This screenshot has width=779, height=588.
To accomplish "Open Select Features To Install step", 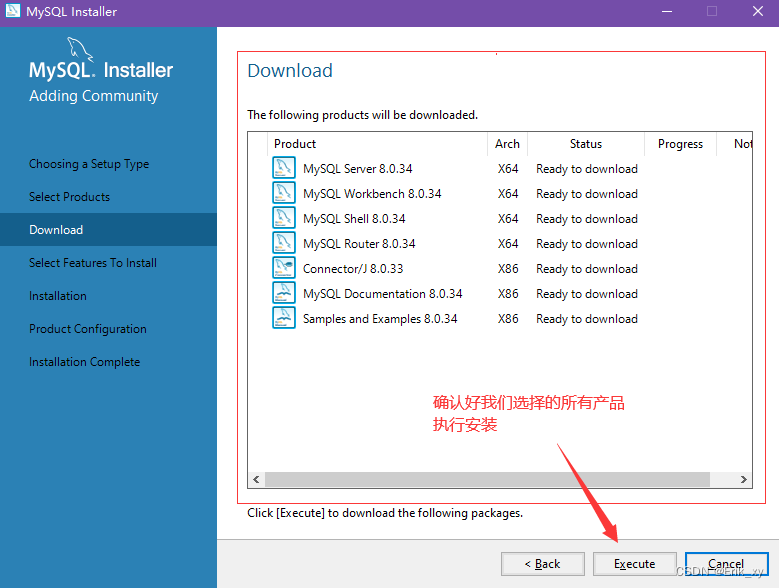I will coord(93,263).
